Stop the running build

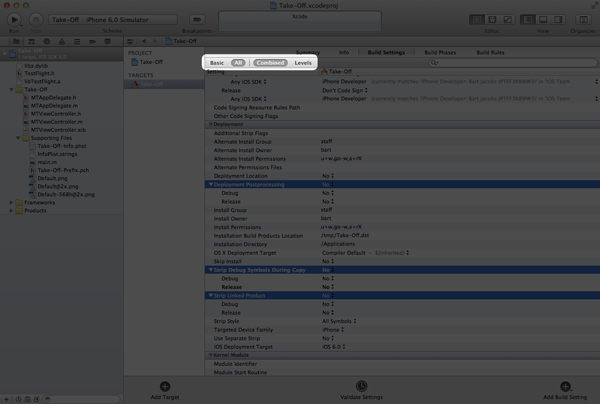coord(36,20)
